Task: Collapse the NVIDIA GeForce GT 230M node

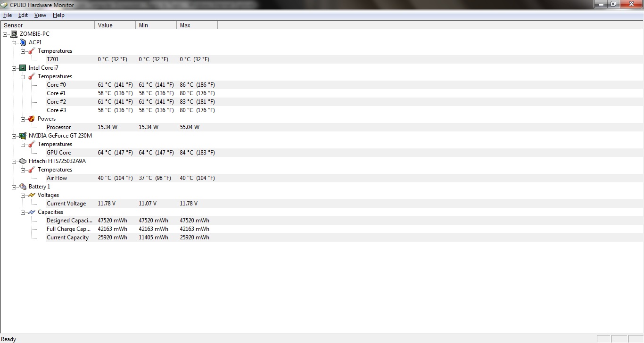Action: coord(14,136)
